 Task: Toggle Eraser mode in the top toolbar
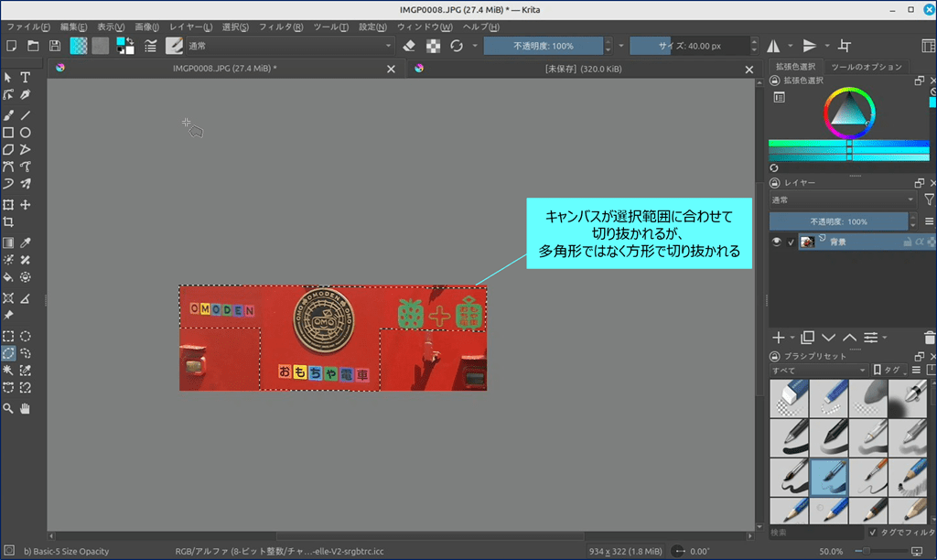(x=409, y=46)
